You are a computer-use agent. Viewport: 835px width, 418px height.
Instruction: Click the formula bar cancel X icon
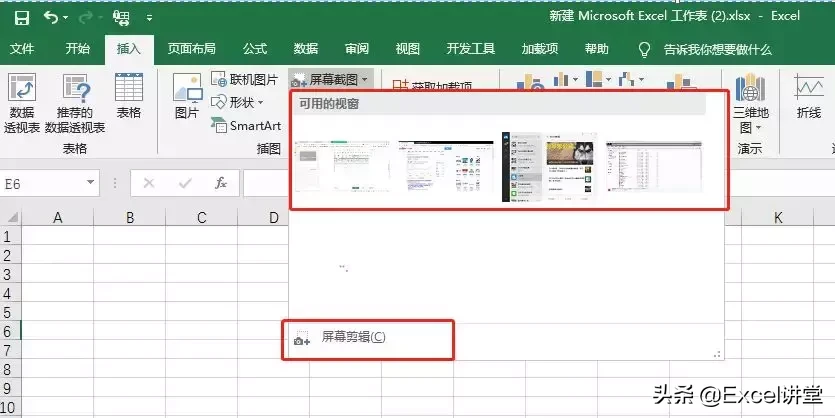[149, 184]
